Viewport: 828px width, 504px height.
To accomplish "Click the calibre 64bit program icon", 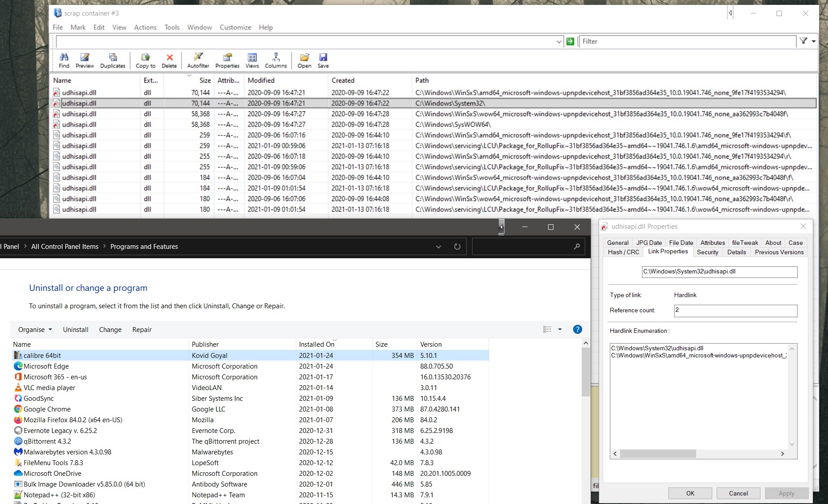I will click(18, 355).
